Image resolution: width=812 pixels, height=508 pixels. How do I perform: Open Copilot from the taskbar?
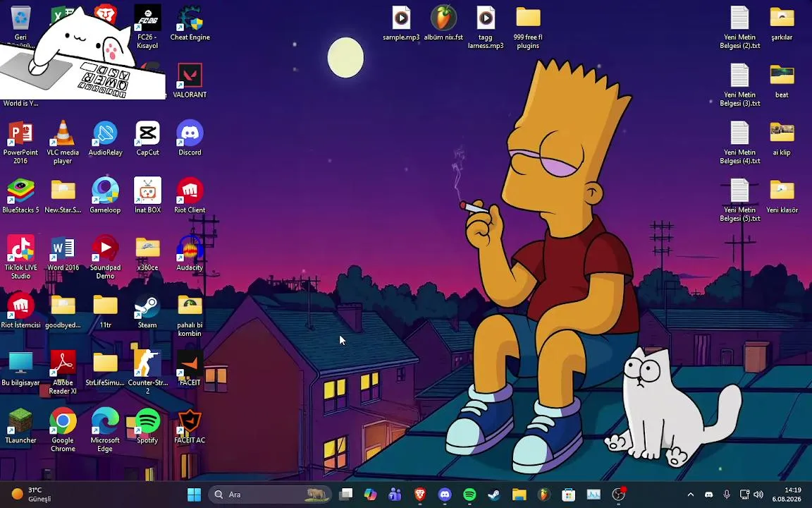pos(370,495)
